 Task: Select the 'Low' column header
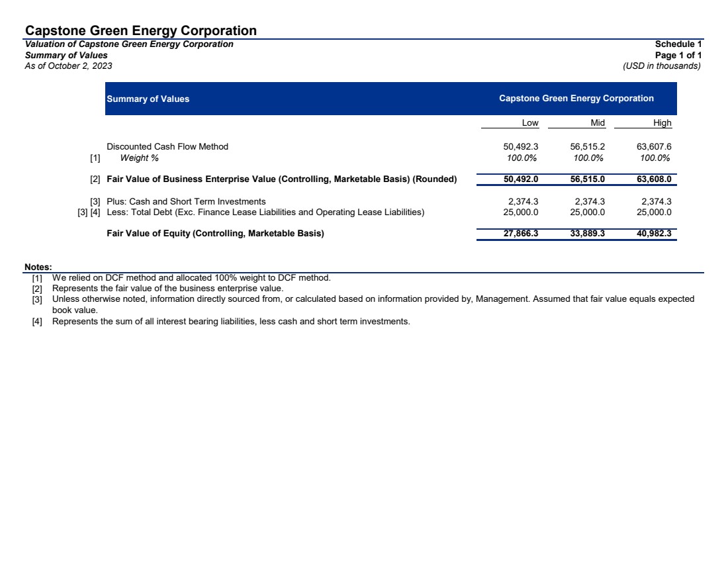530,122
